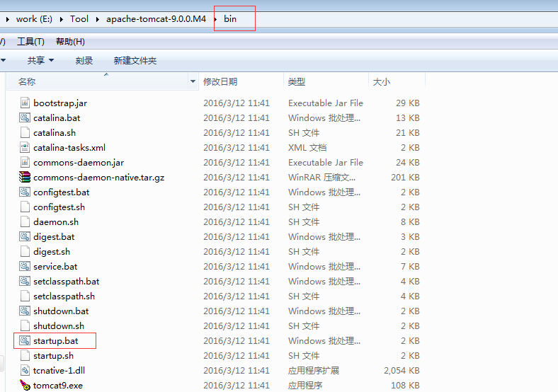The height and width of the screenshot is (392, 558).
Task: Select the file named tomcat9.exe
Action: [x=57, y=385]
